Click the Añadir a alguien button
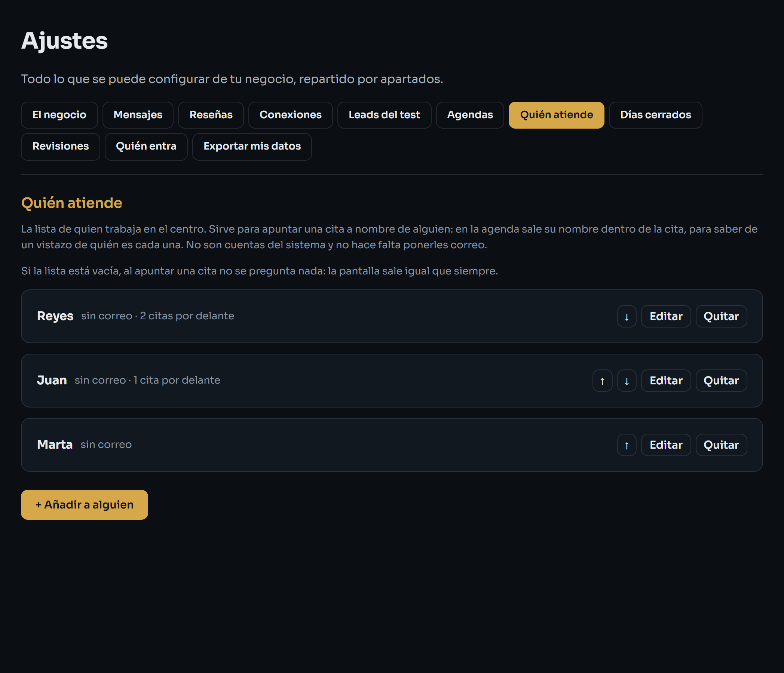The width and height of the screenshot is (784, 673). [x=85, y=505]
